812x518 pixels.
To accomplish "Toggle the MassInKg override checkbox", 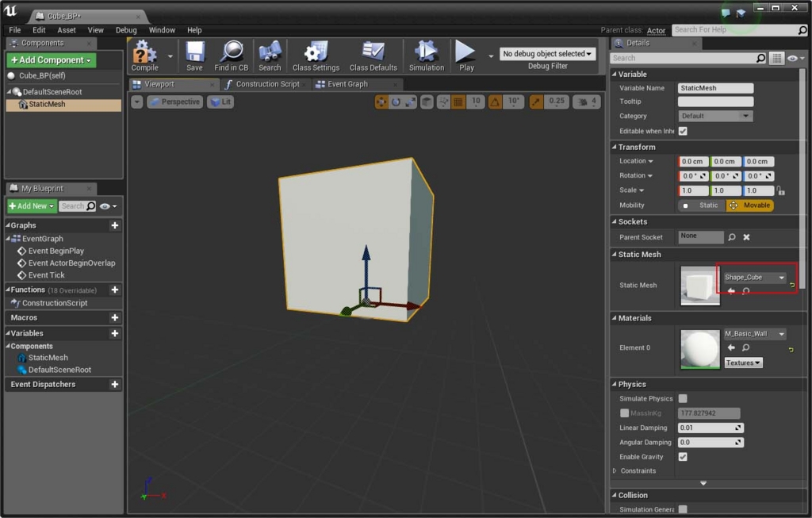I will click(x=625, y=412).
